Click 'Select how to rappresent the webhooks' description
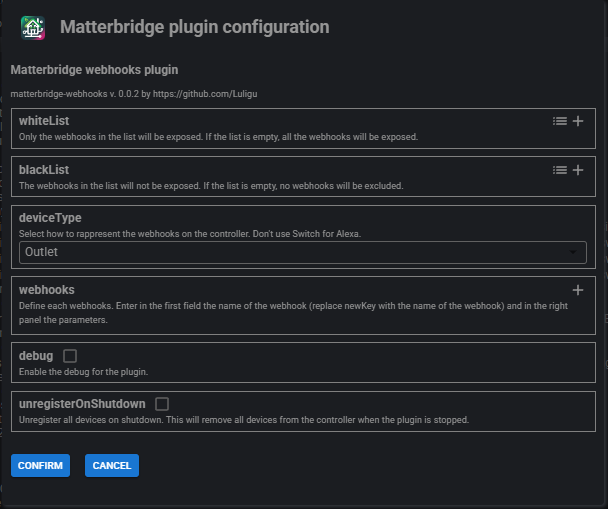608x509 pixels. click(x=190, y=234)
